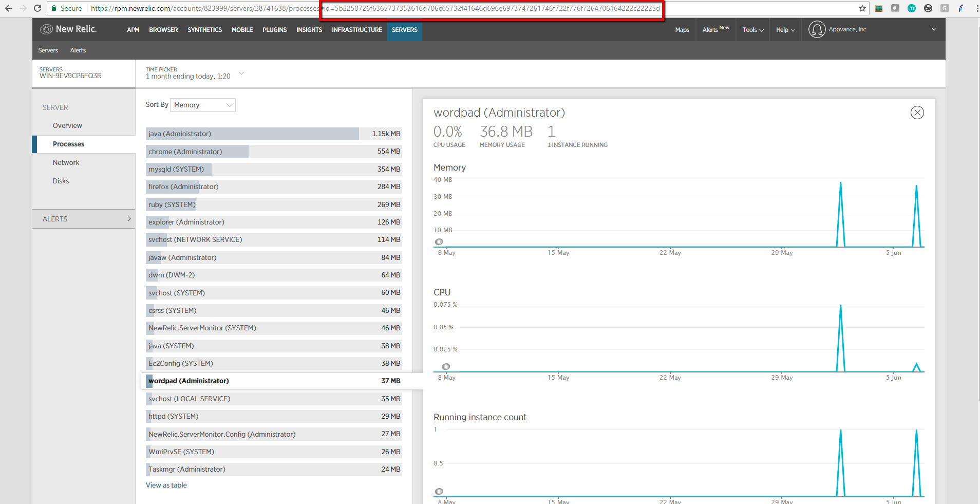Select the java (SYSTEM) process row
The image size is (980, 504).
point(274,346)
